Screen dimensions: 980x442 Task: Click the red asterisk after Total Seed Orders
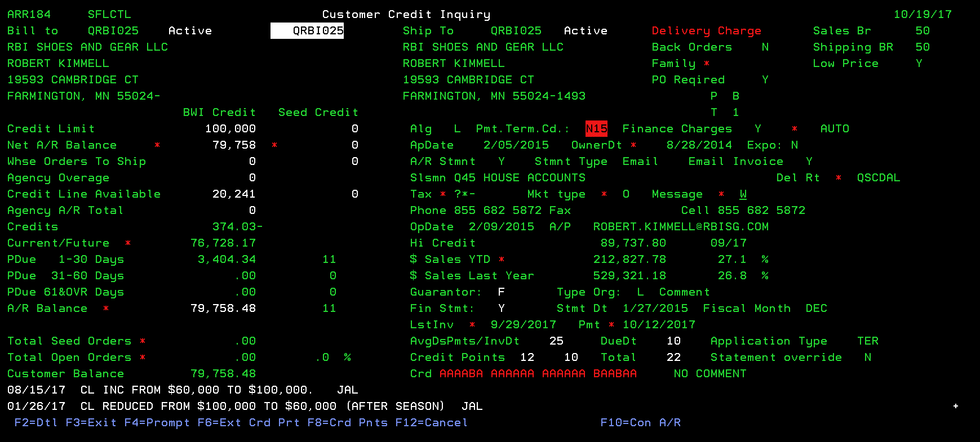click(x=143, y=341)
